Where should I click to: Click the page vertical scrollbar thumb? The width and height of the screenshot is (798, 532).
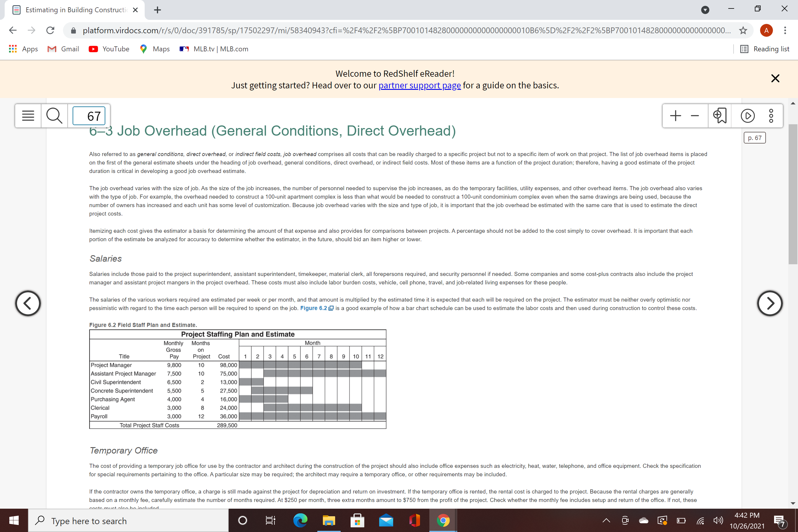pos(792,194)
